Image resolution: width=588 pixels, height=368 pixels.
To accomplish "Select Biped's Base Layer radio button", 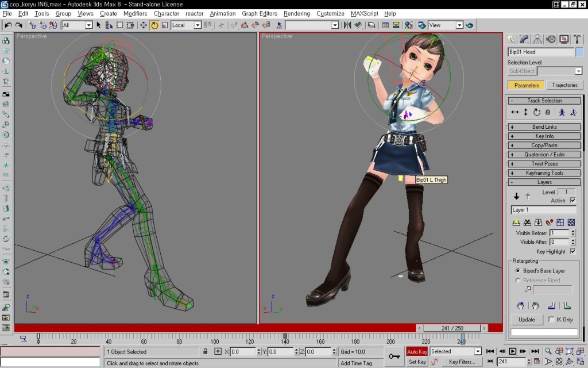I will point(518,270).
